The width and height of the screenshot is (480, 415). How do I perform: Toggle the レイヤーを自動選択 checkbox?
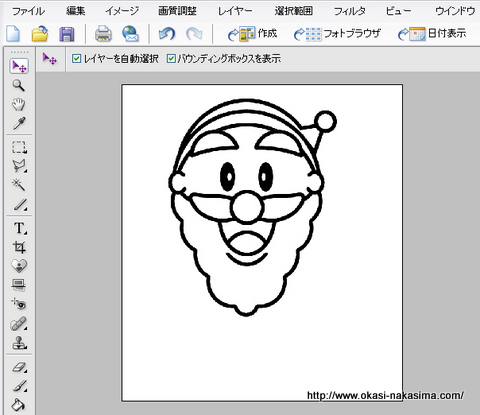76,59
